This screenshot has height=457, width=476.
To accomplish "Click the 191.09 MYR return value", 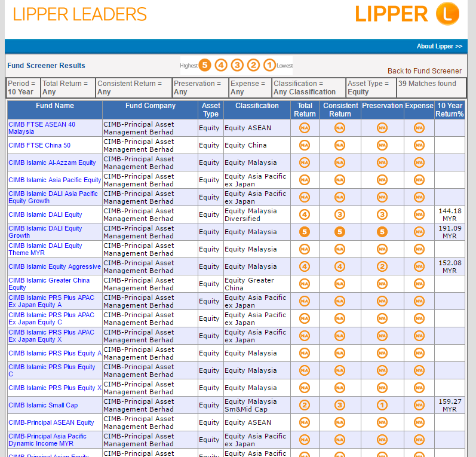I will pyautogui.click(x=450, y=232).
